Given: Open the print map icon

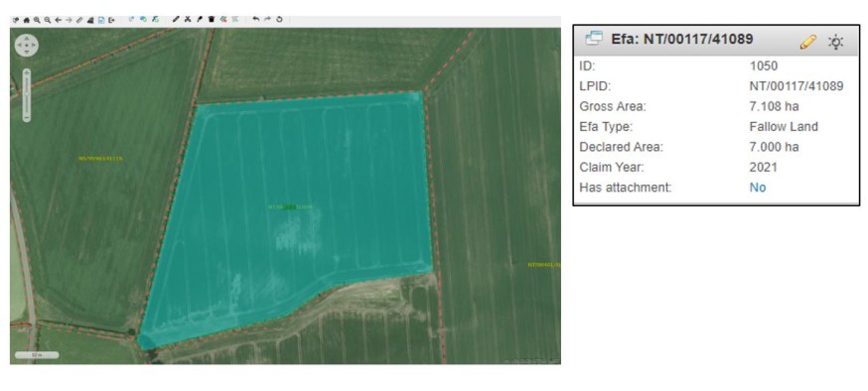Looking at the screenshot, I should pos(90,20).
